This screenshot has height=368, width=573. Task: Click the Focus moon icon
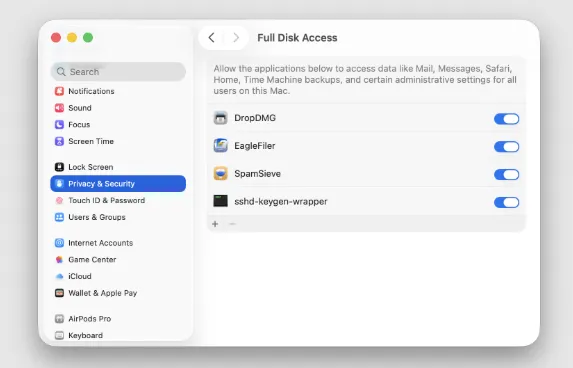(59, 125)
